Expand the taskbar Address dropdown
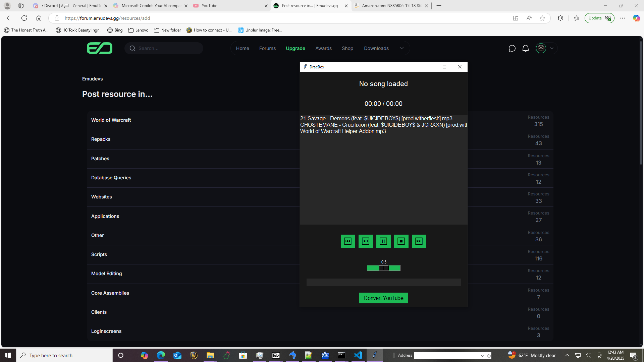This screenshot has height=362, width=644. pyautogui.click(x=483, y=356)
